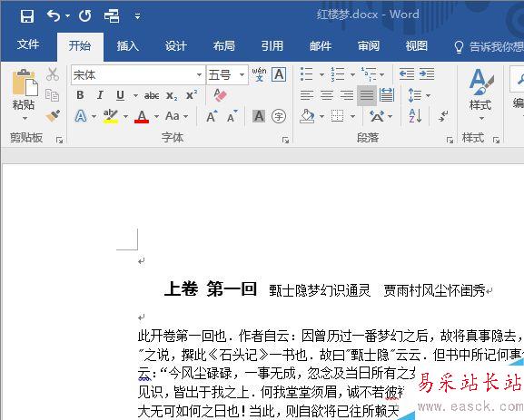524x420 pixels.
Task: Click the touch/mouse mode icon in Quick Access
Action: [112, 15]
